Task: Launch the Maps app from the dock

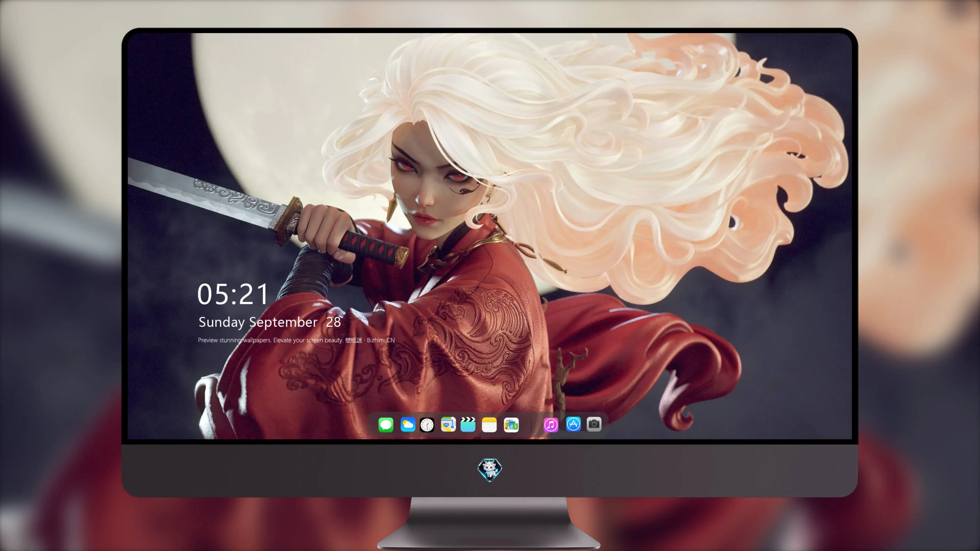Action: [448, 424]
